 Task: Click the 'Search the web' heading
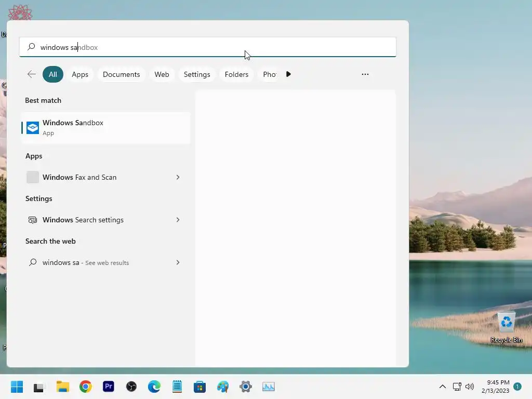point(50,241)
